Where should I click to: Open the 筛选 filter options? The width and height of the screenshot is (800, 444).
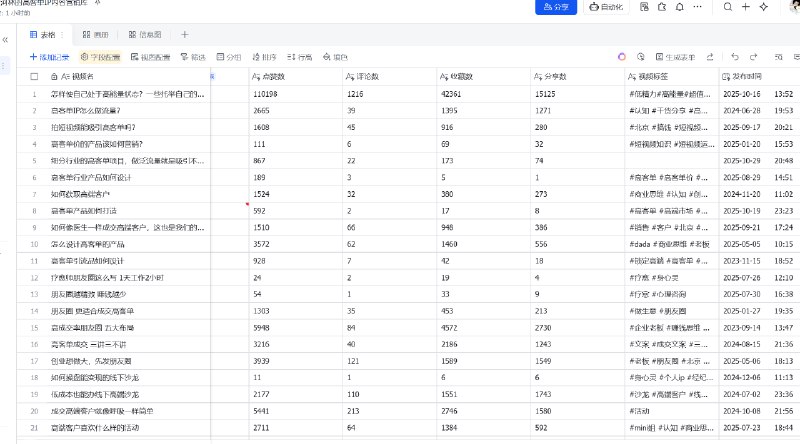pos(193,58)
